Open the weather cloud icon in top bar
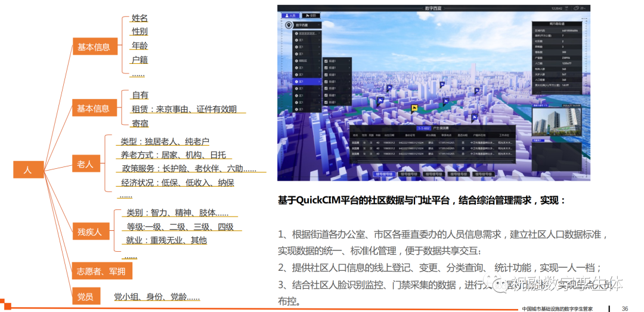This screenshot has width=644, height=312. click(576, 8)
